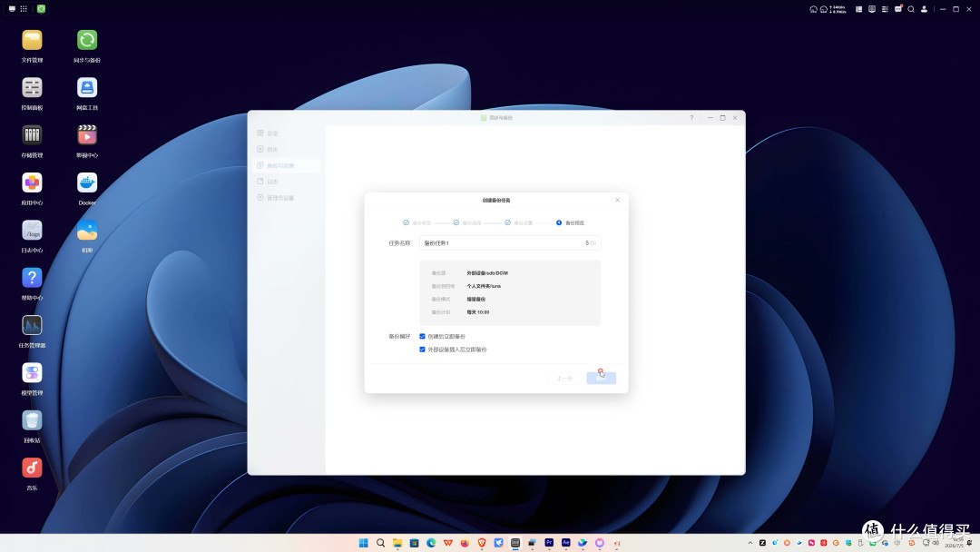980x552 pixels.
Task: Open the Firefox taskbar icon
Action: 465,543
